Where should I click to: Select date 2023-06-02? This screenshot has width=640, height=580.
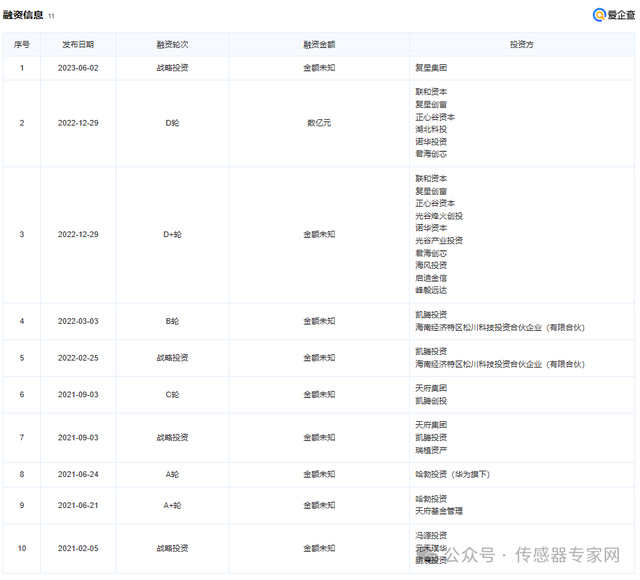78,68
